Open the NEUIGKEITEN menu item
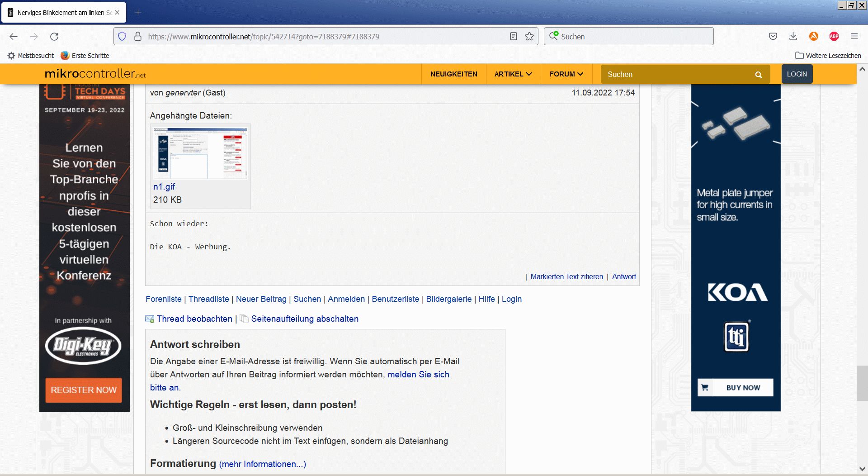This screenshot has width=868, height=476. coord(453,74)
